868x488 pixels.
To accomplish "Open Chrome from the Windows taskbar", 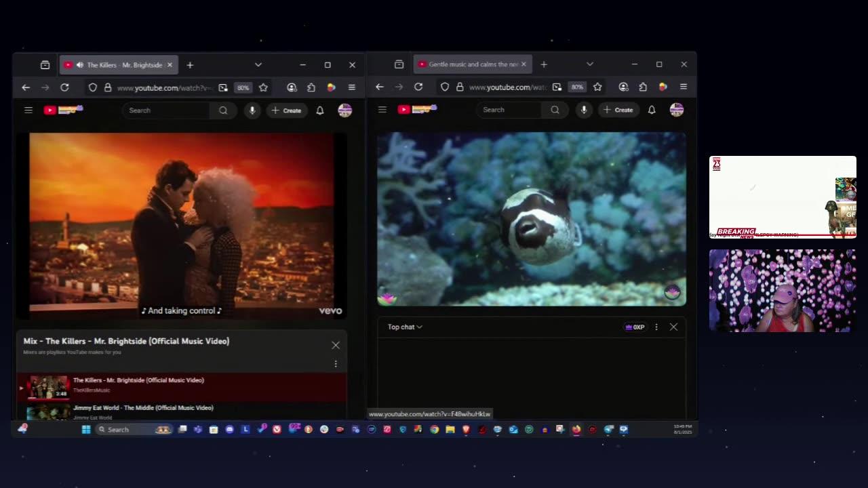I will pyautogui.click(x=434, y=429).
